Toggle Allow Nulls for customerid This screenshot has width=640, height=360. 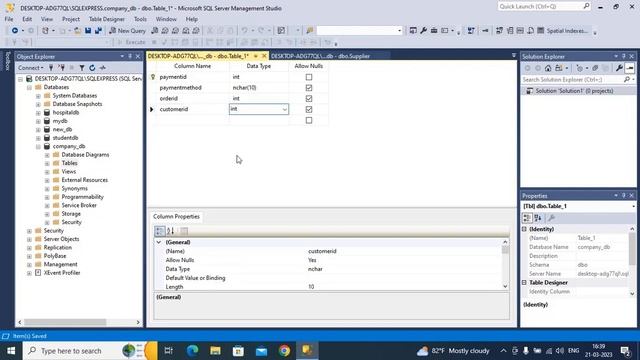[309, 109]
